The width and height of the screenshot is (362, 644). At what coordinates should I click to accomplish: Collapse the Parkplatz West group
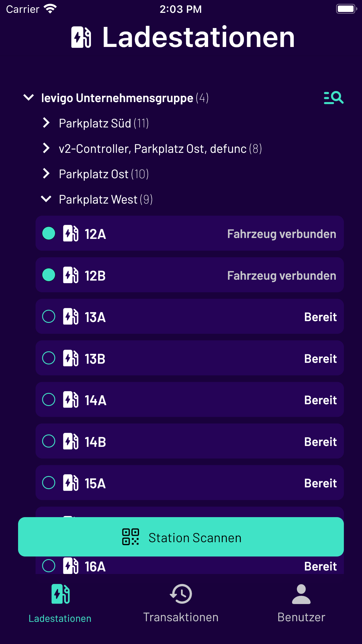(46, 199)
